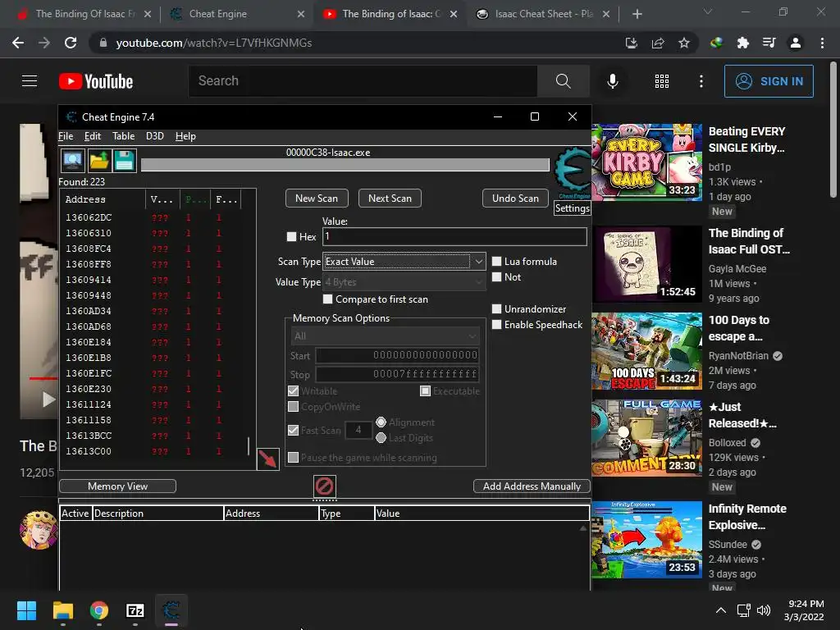Show hidden system tray icons
840x630 pixels.
pyautogui.click(x=721, y=610)
